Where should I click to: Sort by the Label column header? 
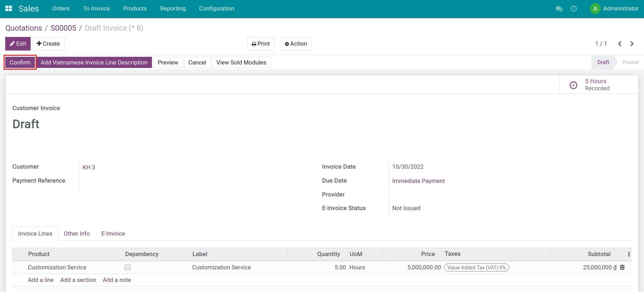[239, 254]
